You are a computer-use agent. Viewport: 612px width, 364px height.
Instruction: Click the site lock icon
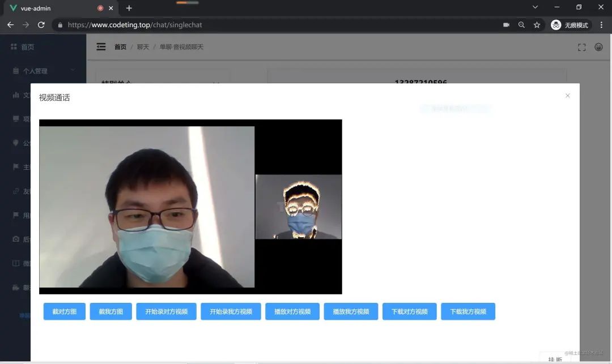(60, 25)
